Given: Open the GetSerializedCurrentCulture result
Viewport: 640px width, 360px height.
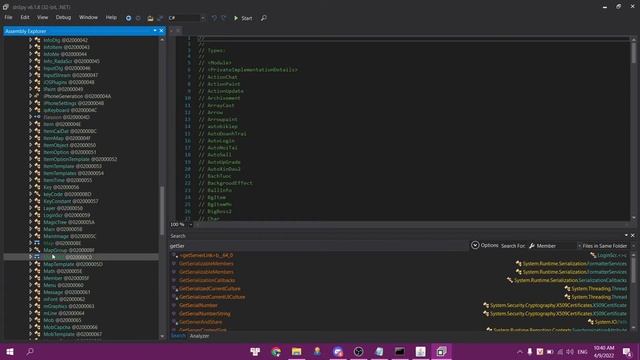Looking at the screenshot, I should [x=209, y=289].
